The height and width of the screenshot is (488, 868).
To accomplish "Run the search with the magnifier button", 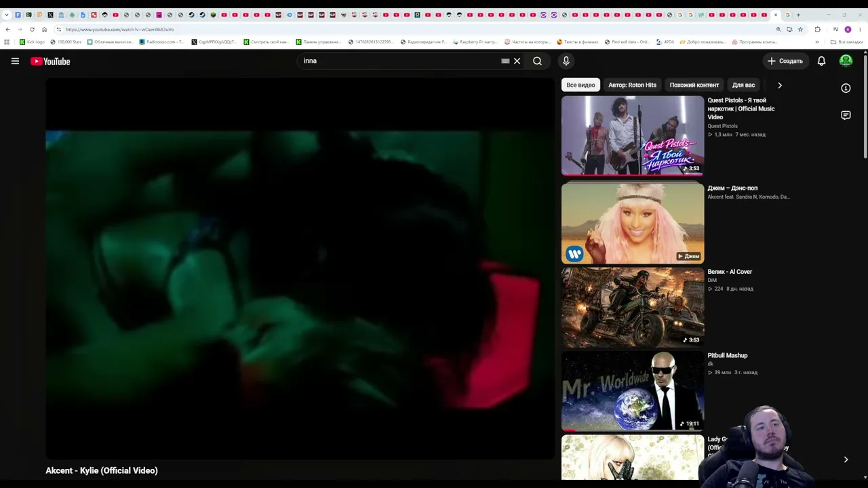I will (537, 61).
